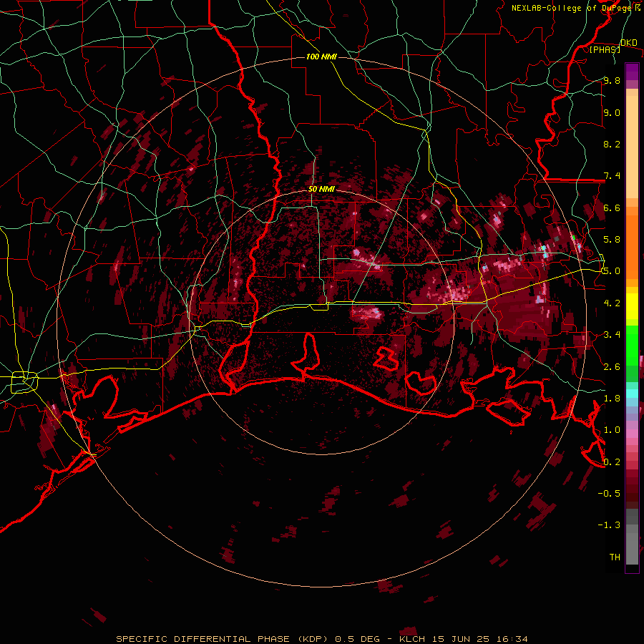
Task: Select the 8.2 value on the color scale
Action: tap(612, 144)
